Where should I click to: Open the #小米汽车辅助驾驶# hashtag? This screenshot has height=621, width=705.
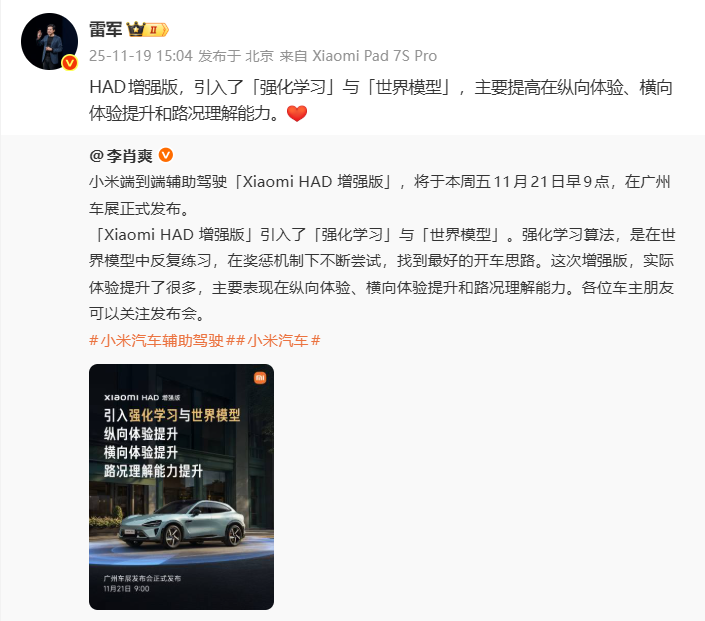point(162,340)
